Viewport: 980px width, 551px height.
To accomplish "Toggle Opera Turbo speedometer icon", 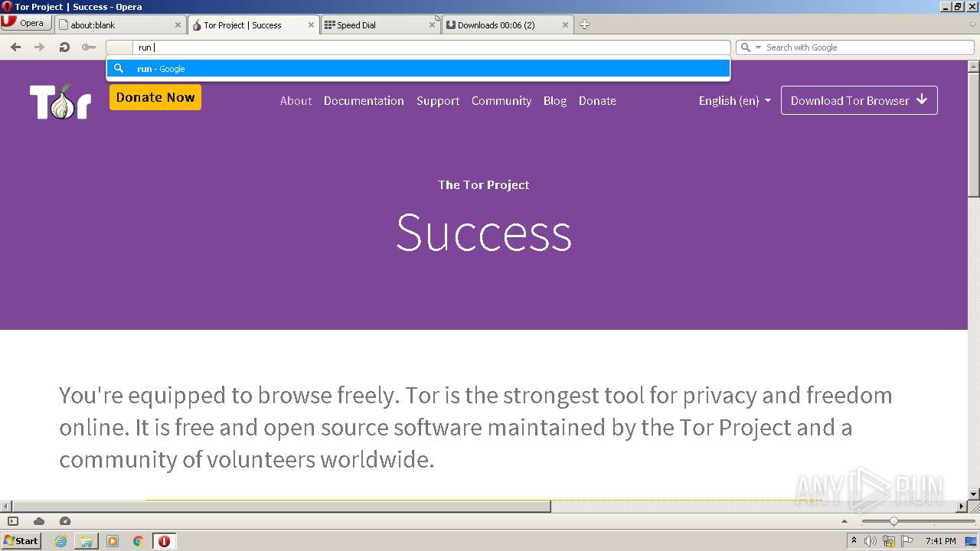I will tap(65, 521).
